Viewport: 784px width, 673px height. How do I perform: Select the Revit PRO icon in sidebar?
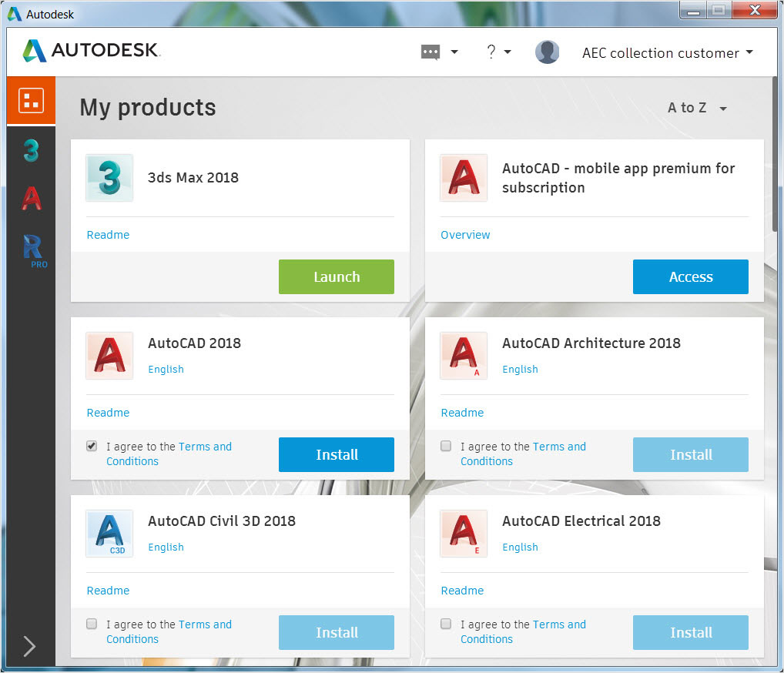point(34,251)
